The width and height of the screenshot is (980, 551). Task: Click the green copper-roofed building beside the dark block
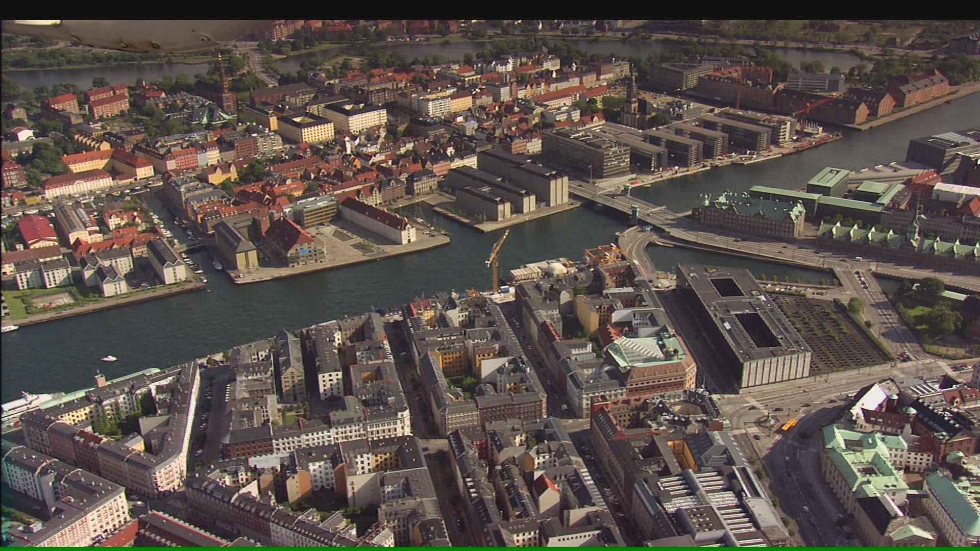point(648,352)
